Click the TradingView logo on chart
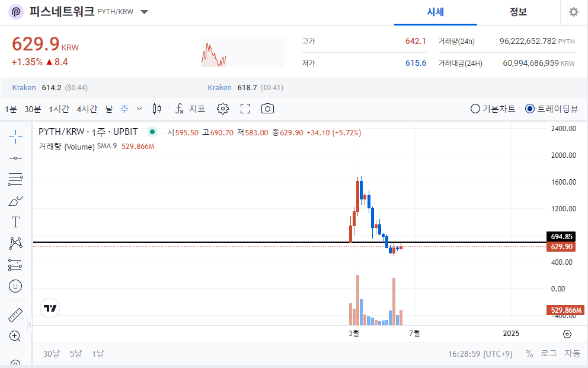The height and width of the screenshot is (368, 588). coord(50,308)
